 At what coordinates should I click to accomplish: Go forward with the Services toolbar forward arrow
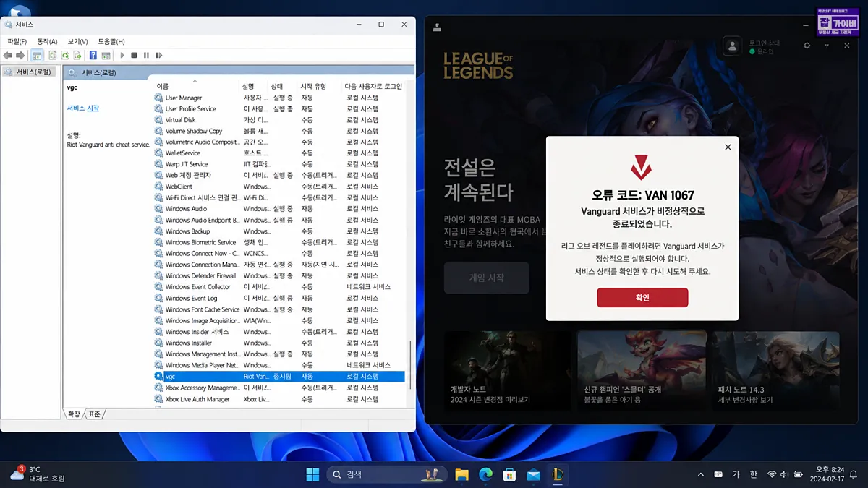[x=20, y=56]
